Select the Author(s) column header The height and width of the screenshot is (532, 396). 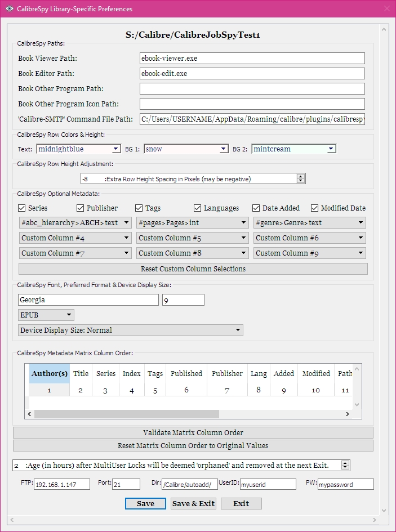pyautogui.click(x=49, y=374)
